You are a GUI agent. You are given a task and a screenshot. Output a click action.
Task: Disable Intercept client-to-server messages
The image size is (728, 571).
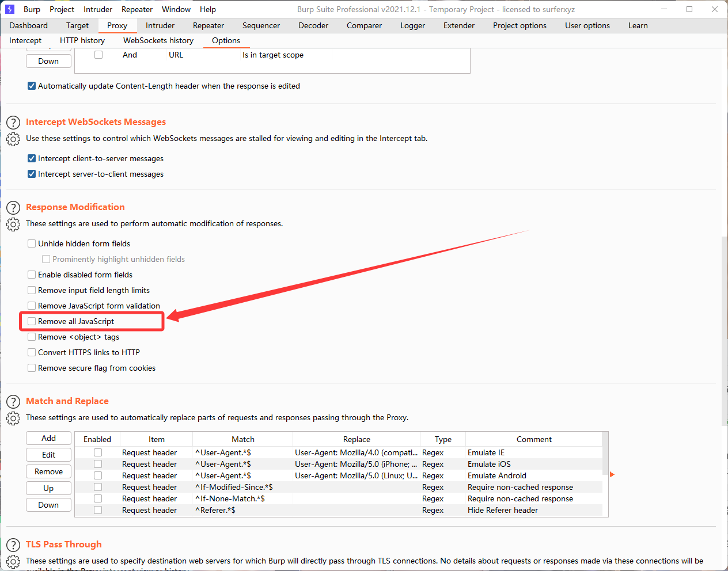[x=32, y=158]
